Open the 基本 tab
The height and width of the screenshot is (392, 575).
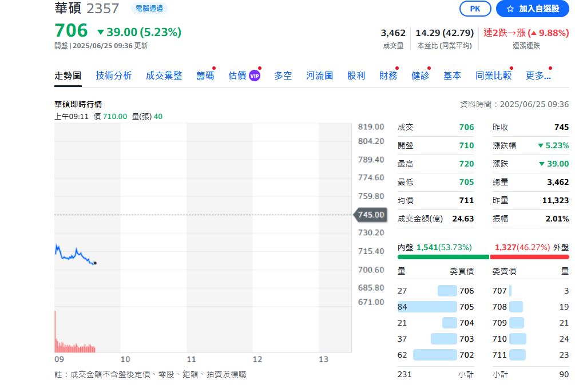pos(453,76)
